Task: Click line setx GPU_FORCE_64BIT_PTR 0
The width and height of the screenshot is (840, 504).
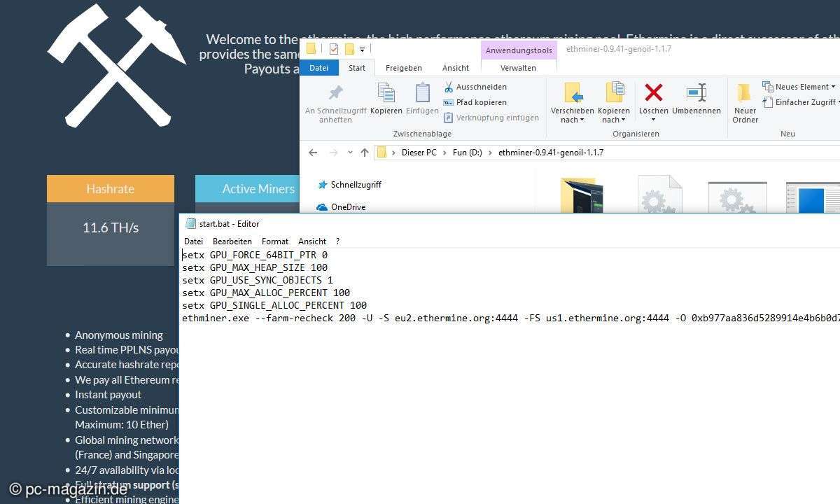Action: tap(255, 255)
